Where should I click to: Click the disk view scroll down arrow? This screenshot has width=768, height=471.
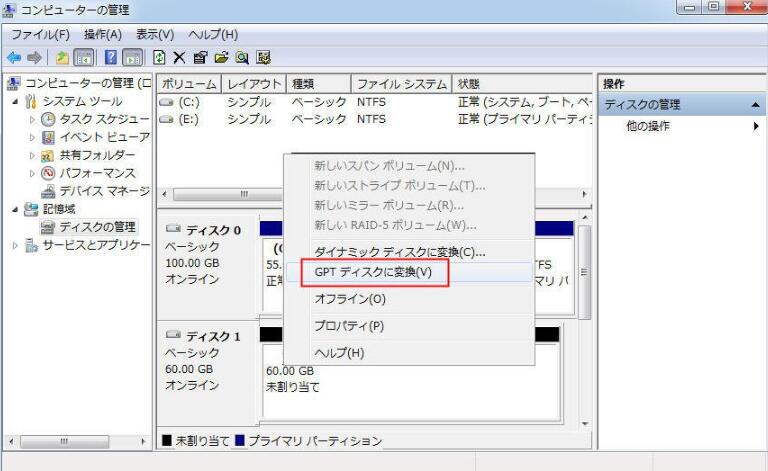pyautogui.click(x=584, y=424)
